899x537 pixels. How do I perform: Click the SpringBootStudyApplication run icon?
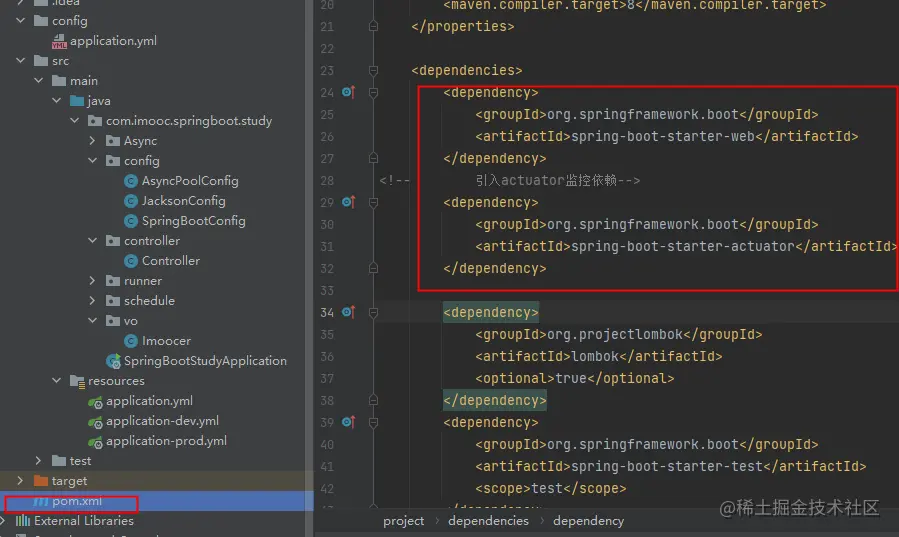[x=114, y=361]
